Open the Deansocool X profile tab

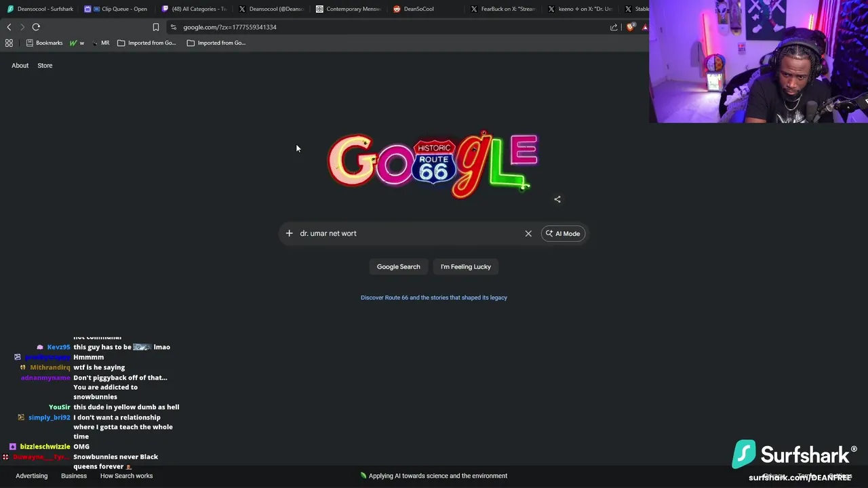click(271, 9)
